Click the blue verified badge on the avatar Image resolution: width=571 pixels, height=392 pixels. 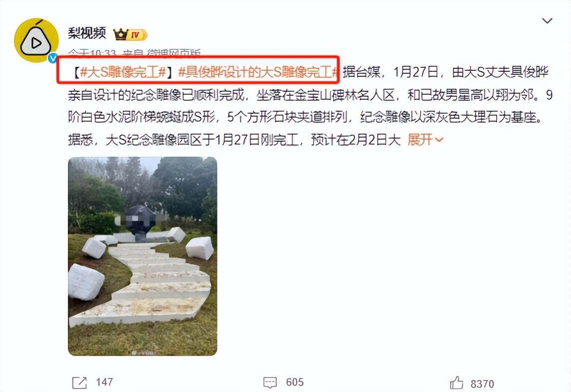coord(53,58)
